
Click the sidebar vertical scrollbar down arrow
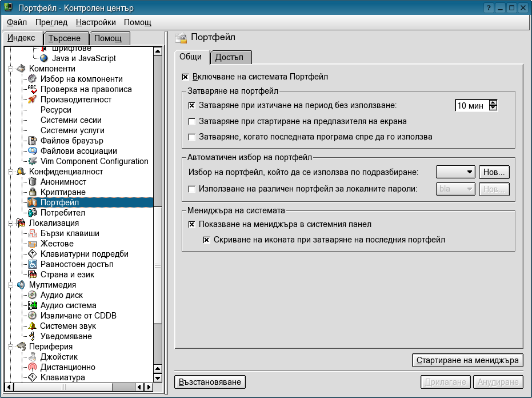click(158, 377)
